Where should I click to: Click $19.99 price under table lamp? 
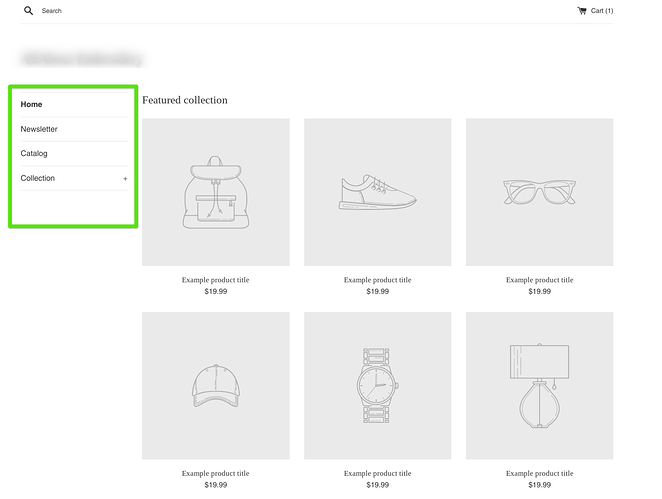540,485
